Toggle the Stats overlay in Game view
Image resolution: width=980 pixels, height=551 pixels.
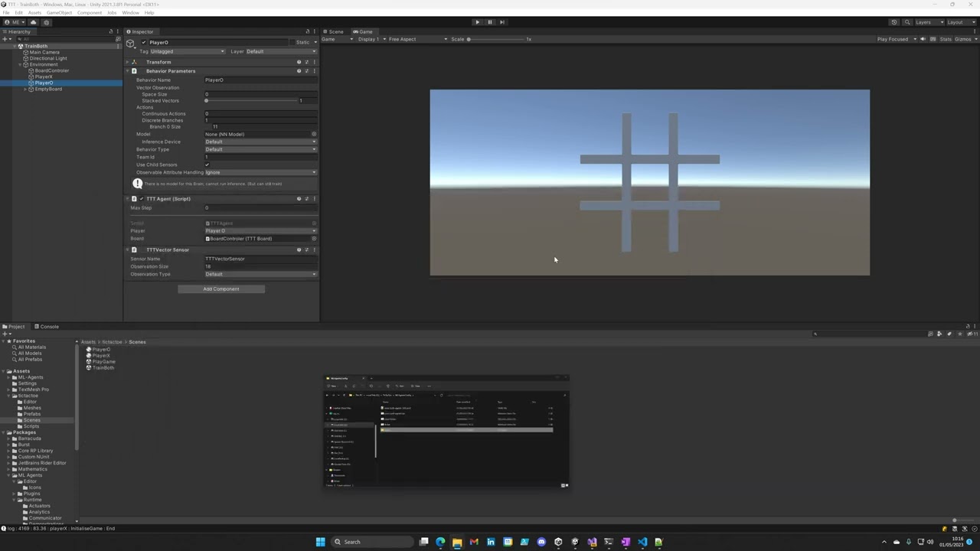point(946,39)
